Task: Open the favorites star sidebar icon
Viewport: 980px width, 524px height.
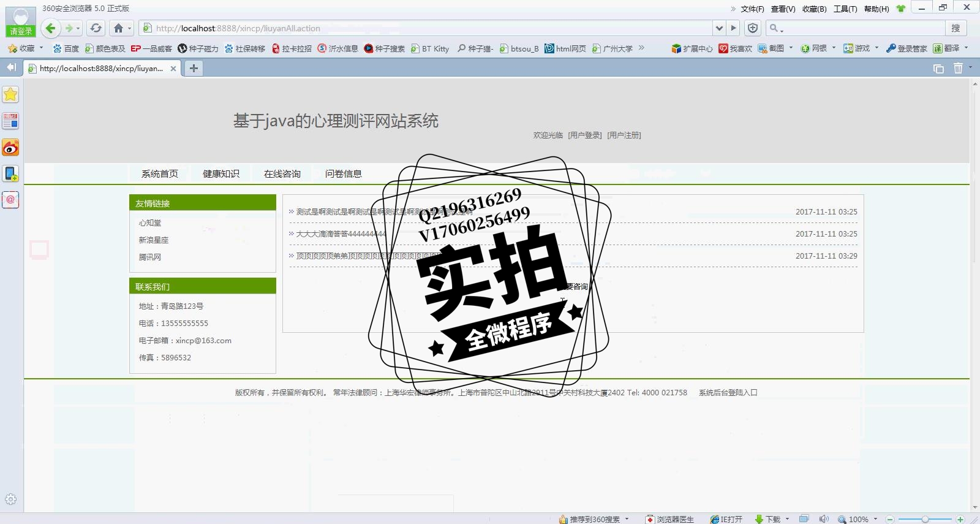Action: pyautogui.click(x=10, y=94)
